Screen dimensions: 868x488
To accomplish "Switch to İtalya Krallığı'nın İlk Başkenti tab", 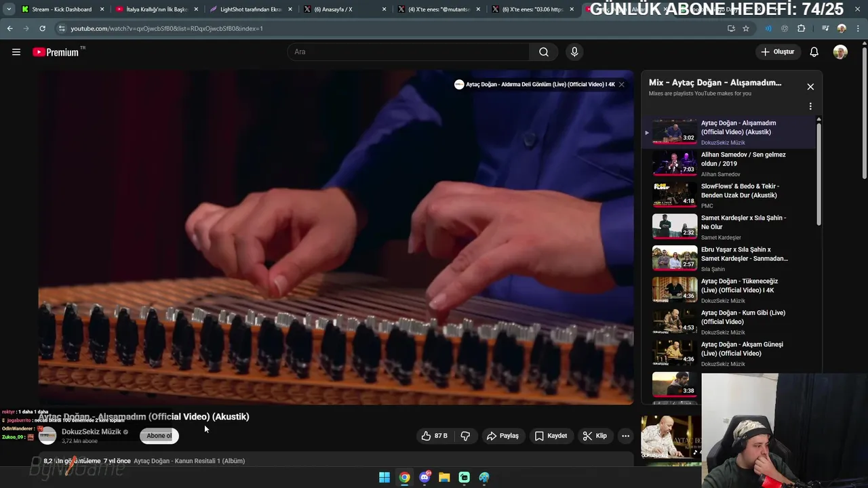I will coord(157,9).
